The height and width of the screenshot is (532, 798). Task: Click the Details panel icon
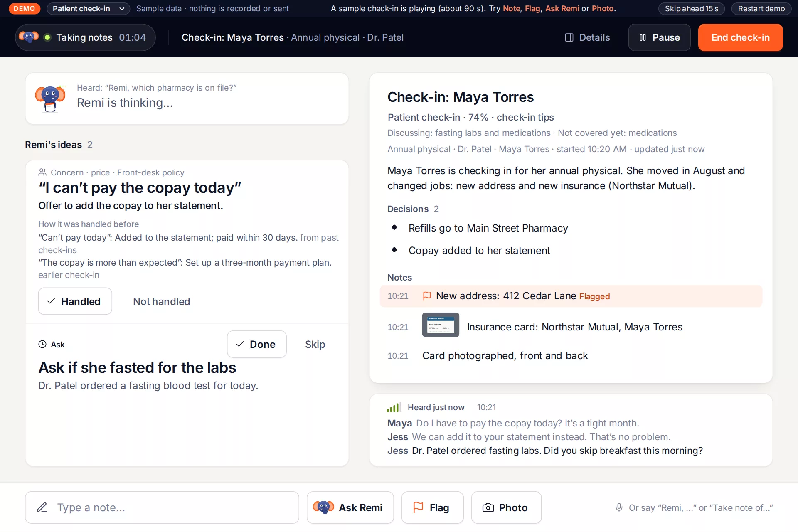pos(569,37)
